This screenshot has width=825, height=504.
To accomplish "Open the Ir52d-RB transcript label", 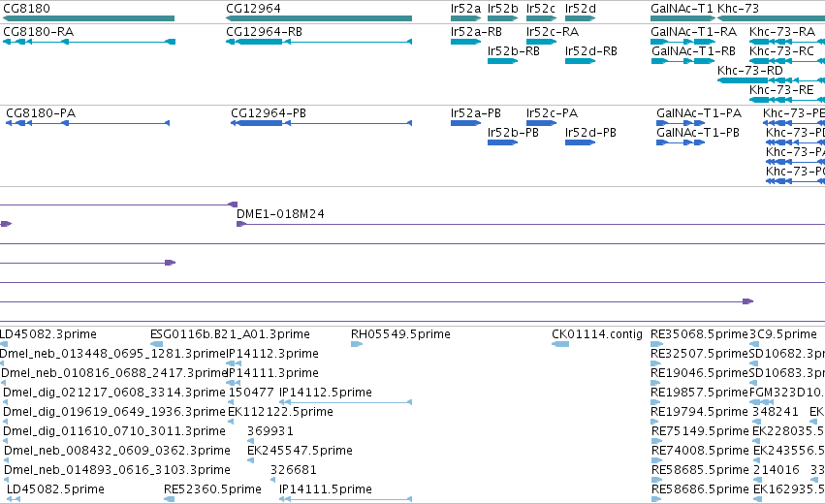I will click(590, 51).
